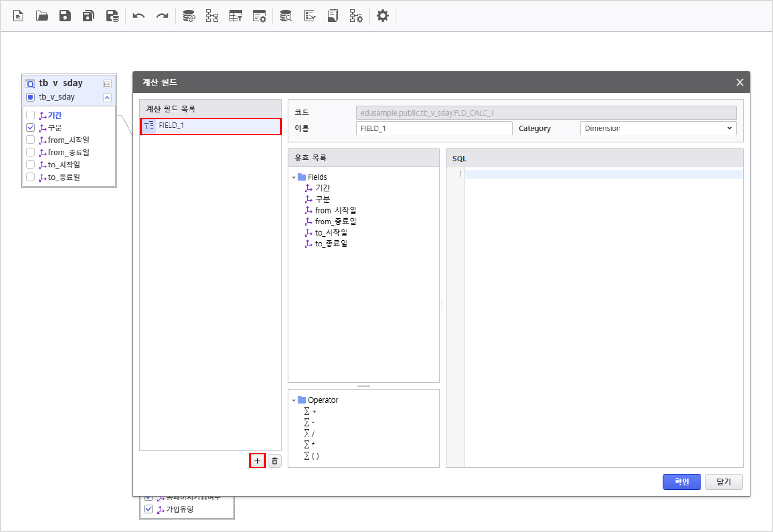Click the splitter between valid list and SQL
This screenshot has width=773, height=532.
pyautogui.click(x=443, y=306)
